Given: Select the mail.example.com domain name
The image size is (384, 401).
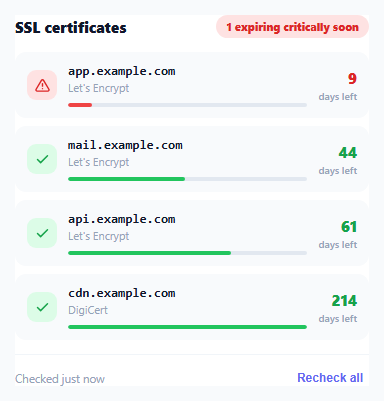Looking at the screenshot, I should (x=125, y=146).
